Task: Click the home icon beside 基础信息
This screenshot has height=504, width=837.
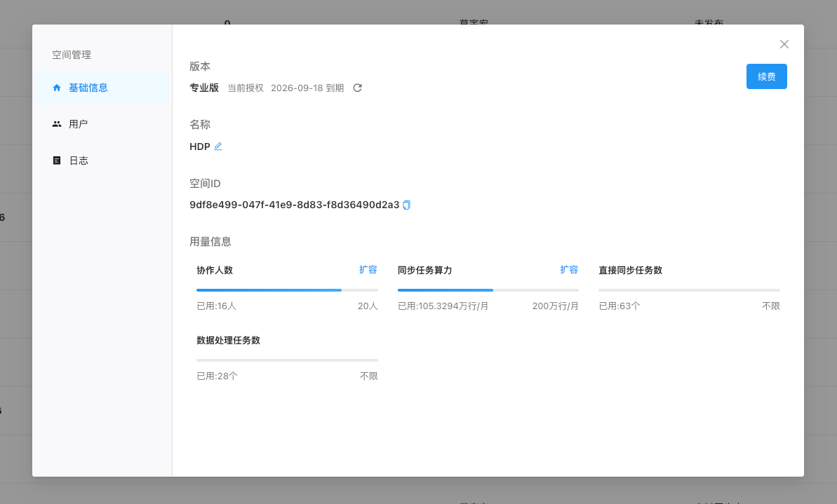Action: 57,88
